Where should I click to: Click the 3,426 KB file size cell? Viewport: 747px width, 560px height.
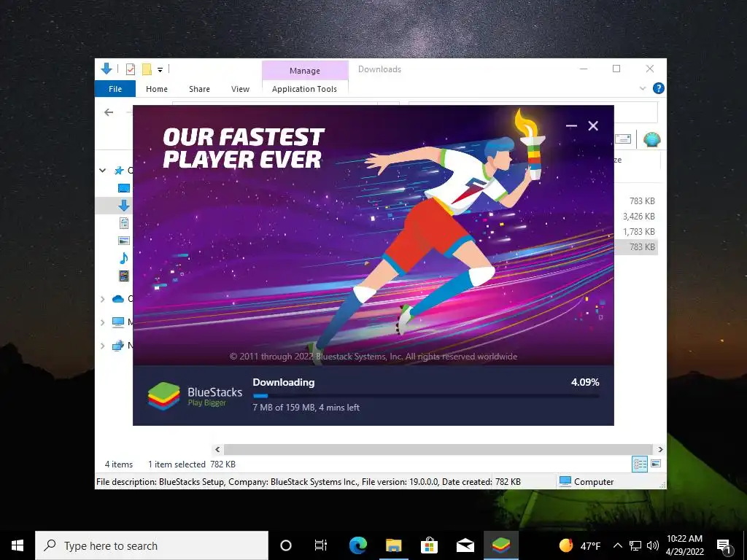pos(638,216)
